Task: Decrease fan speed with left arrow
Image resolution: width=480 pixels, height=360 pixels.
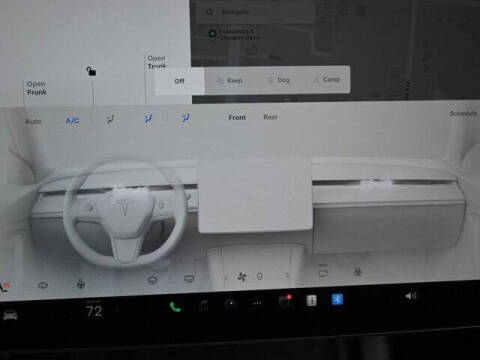Action: (x=226, y=277)
